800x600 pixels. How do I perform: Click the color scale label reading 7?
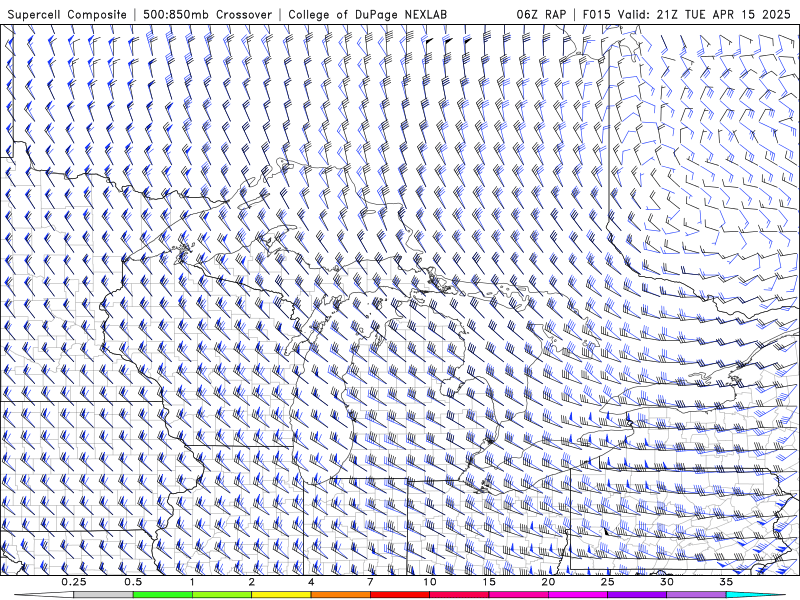point(370,582)
